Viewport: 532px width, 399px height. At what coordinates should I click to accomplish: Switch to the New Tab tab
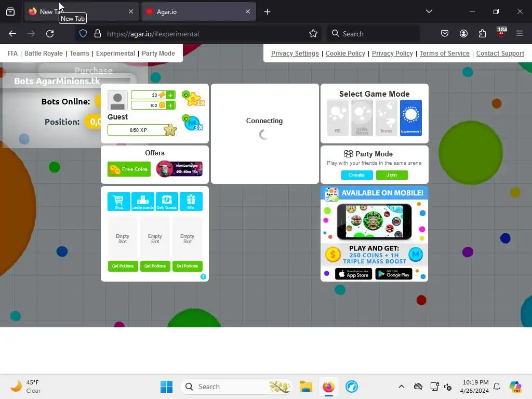coord(82,11)
